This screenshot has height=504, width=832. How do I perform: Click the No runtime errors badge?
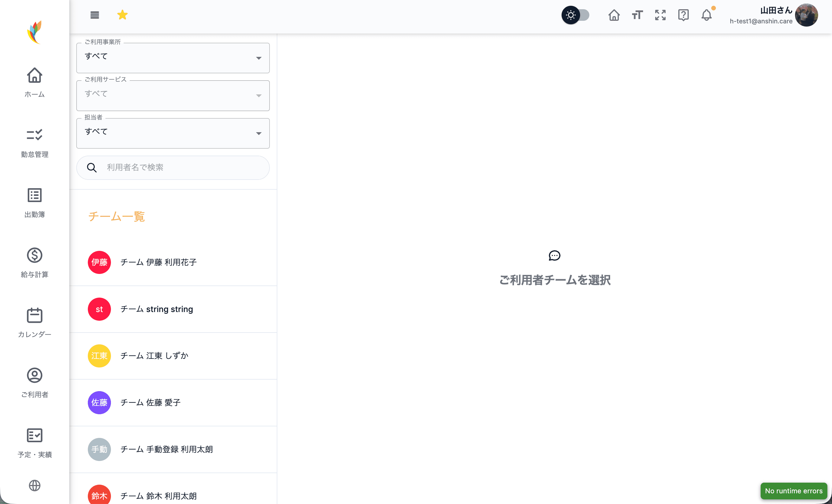tap(794, 491)
